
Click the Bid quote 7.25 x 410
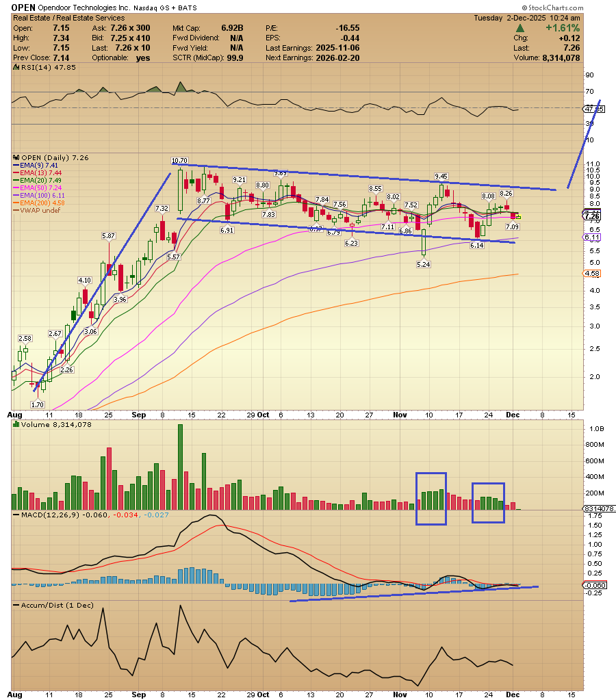130,38
